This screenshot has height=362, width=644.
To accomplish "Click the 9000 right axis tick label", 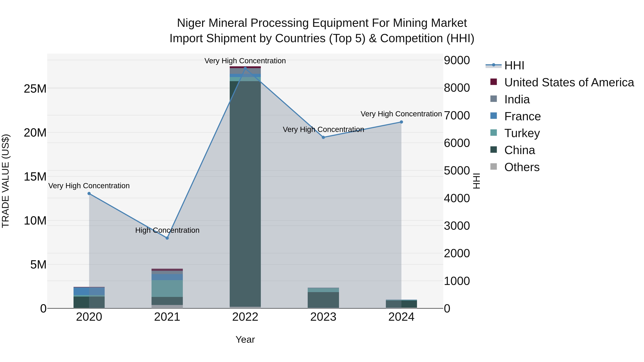I will 457,60.
